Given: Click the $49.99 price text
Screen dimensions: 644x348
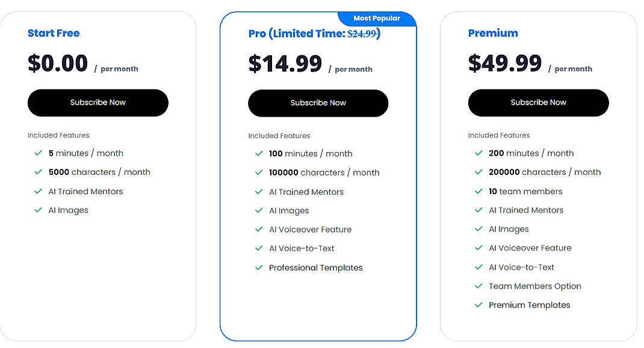Looking at the screenshot, I should (x=506, y=63).
